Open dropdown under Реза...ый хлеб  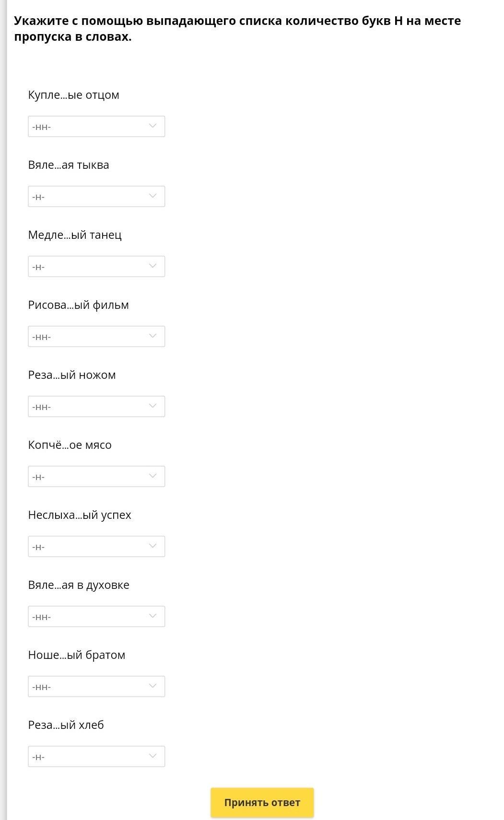[x=96, y=757]
